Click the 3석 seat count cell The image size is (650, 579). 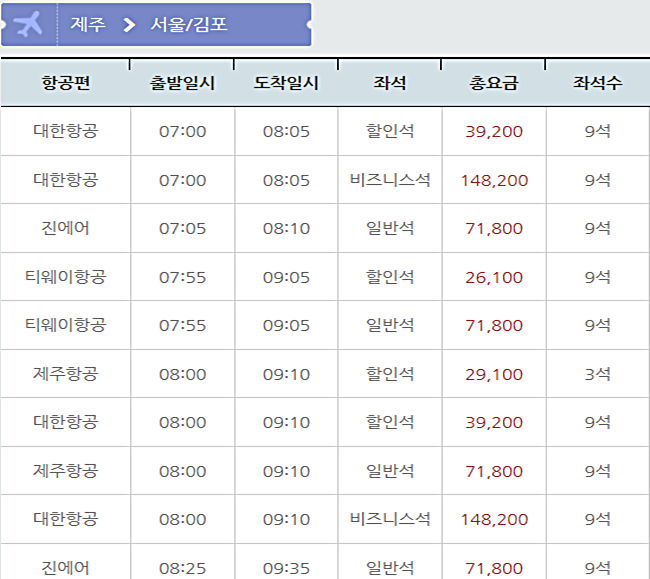597,374
